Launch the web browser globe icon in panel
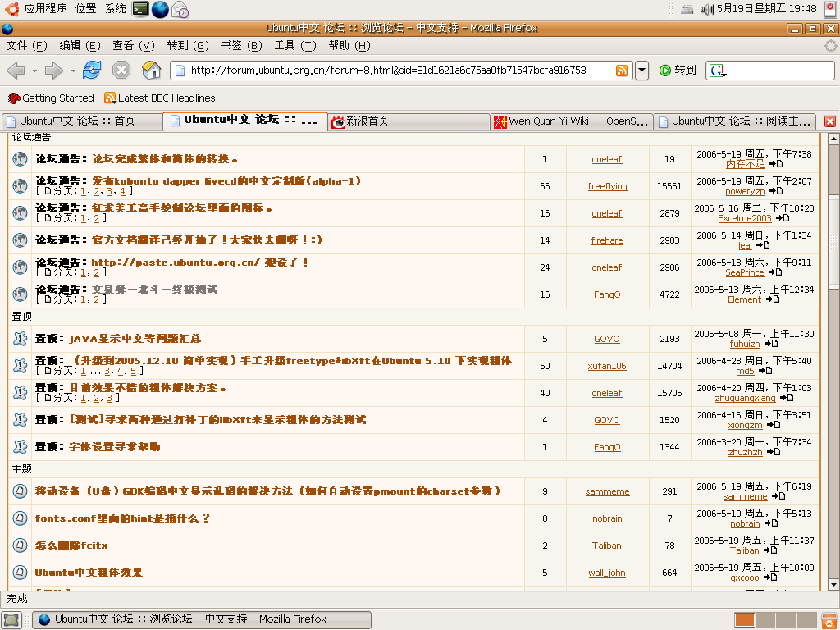Viewport: 840px width, 630px height. [160, 9]
